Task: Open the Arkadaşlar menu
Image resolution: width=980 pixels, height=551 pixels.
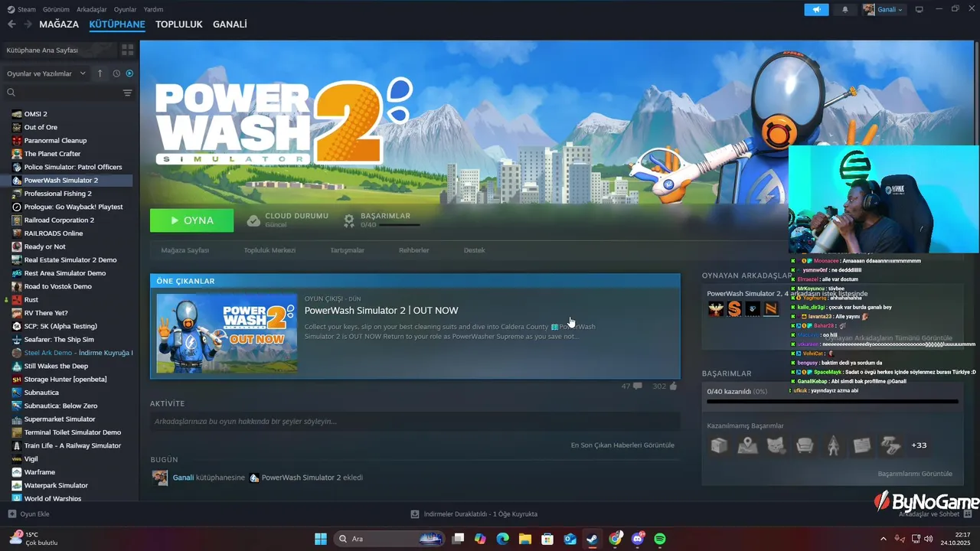Action: click(x=92, y=9)
